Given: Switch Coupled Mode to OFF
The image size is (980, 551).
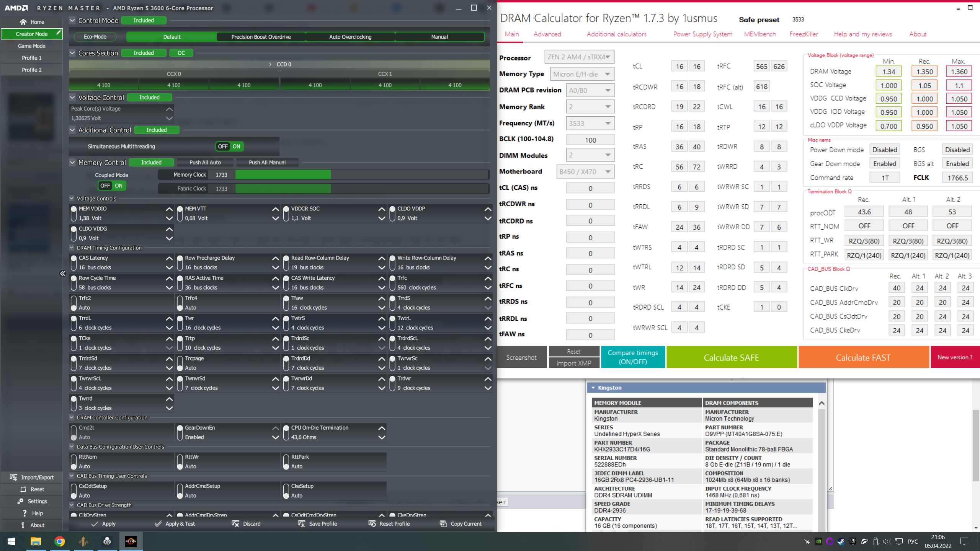Looking at the screenshot, I should click(105, 186).
